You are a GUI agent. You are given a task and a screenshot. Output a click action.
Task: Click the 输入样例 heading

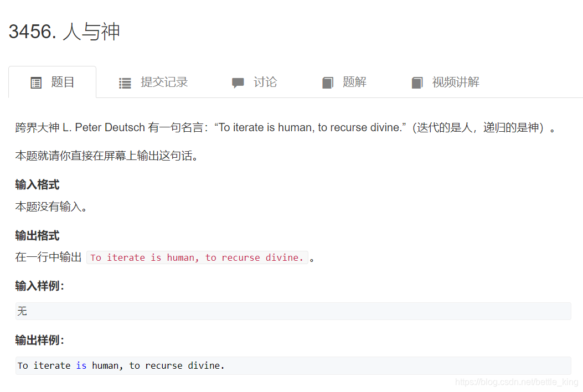[40, 286]
